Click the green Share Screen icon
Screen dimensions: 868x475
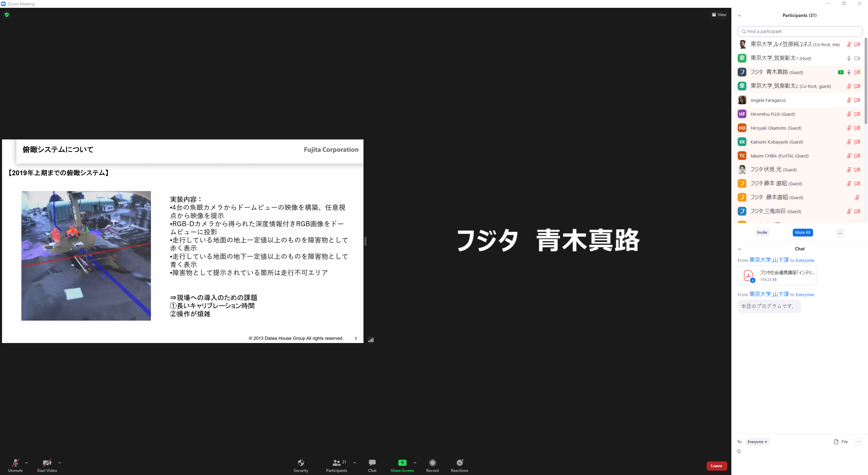click(402, 462)
